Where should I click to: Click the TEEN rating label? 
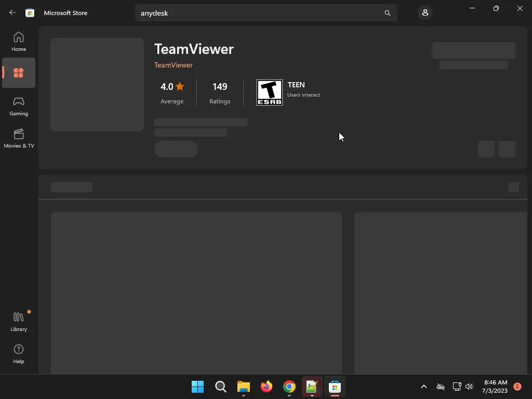point(296,85)
